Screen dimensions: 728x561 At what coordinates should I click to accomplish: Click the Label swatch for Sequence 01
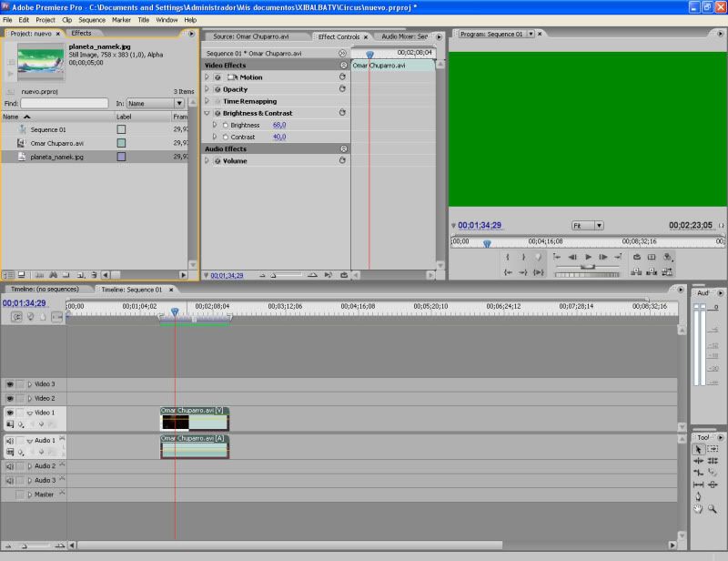(x=121, y=129)
